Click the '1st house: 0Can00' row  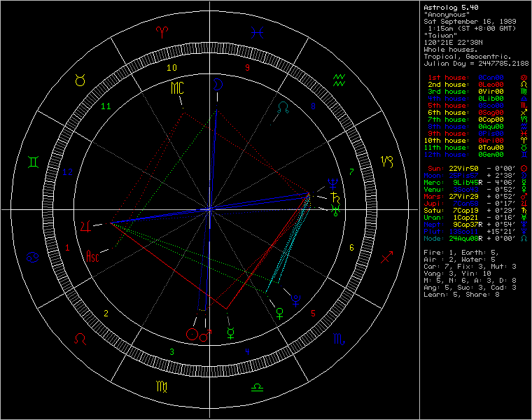477,78
